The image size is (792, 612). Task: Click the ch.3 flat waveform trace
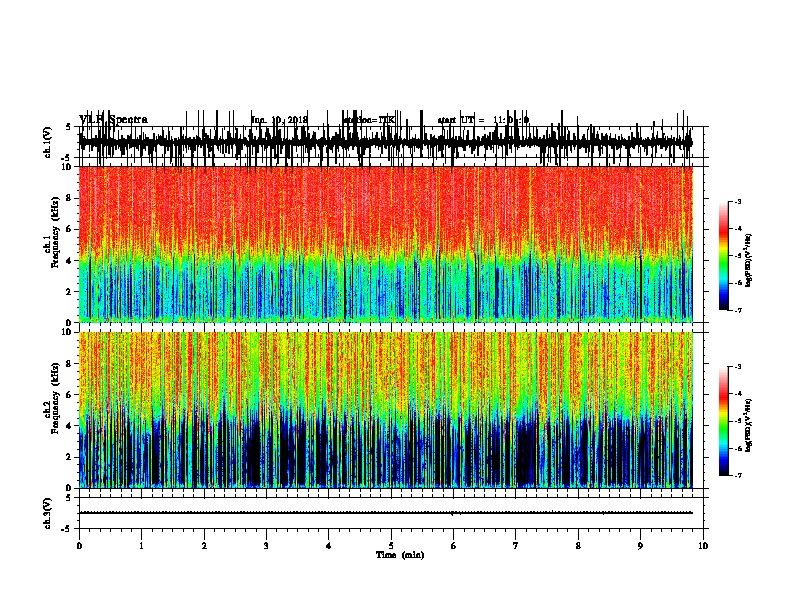coord(386,513)
